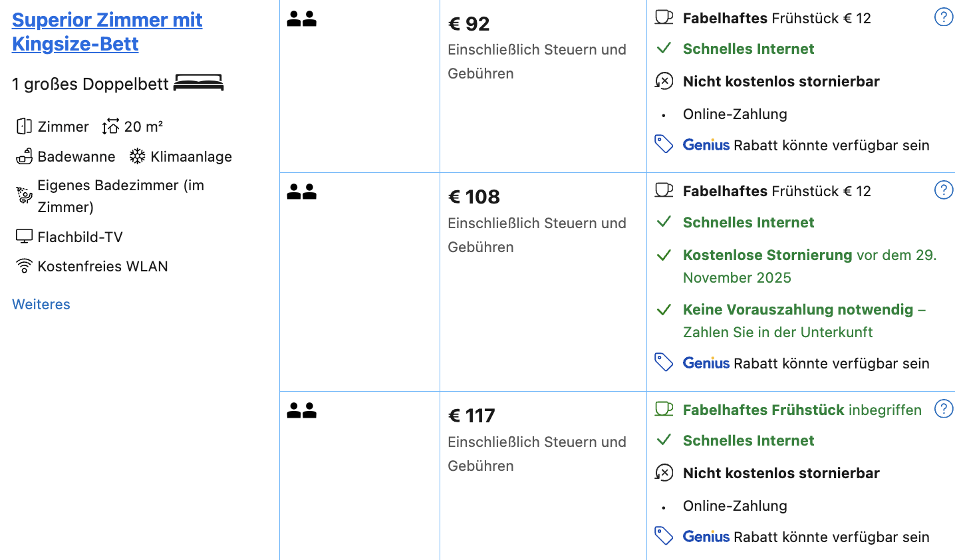Click Genius Rabatt text in the €117 offer
The image size is (955, 560).
point(805,537)
